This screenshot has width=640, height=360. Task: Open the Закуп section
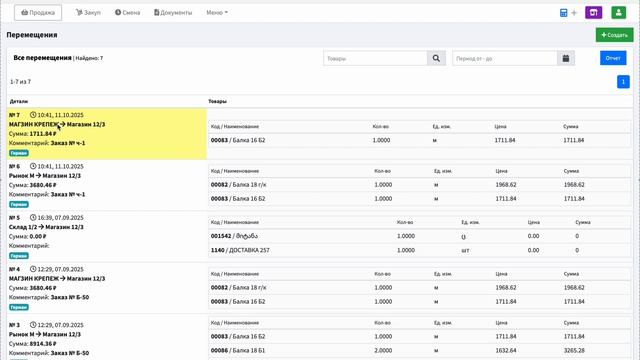[x=88, y=13]
